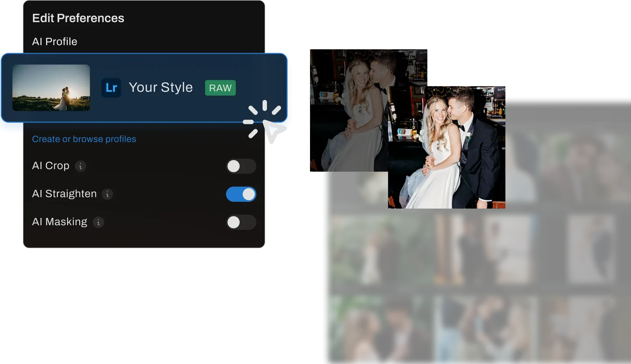Click the AI Crop label text
Viewport: 631px width, 364px height.
pos(51,166)
